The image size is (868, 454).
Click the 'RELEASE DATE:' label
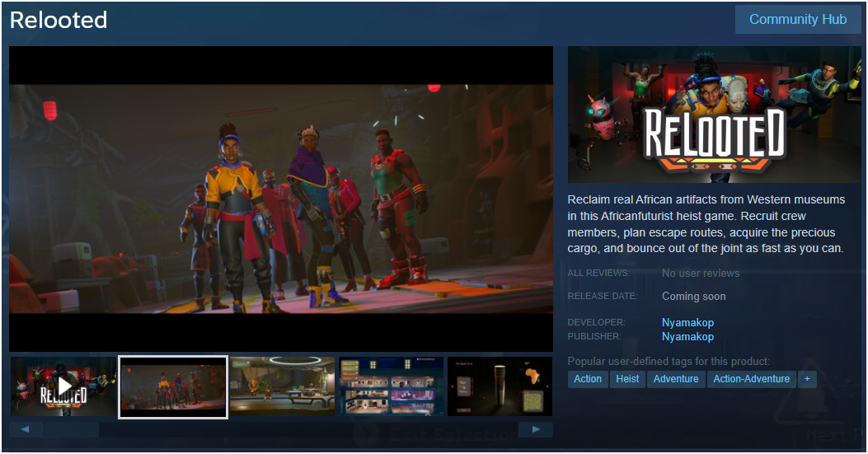point(603,296)
